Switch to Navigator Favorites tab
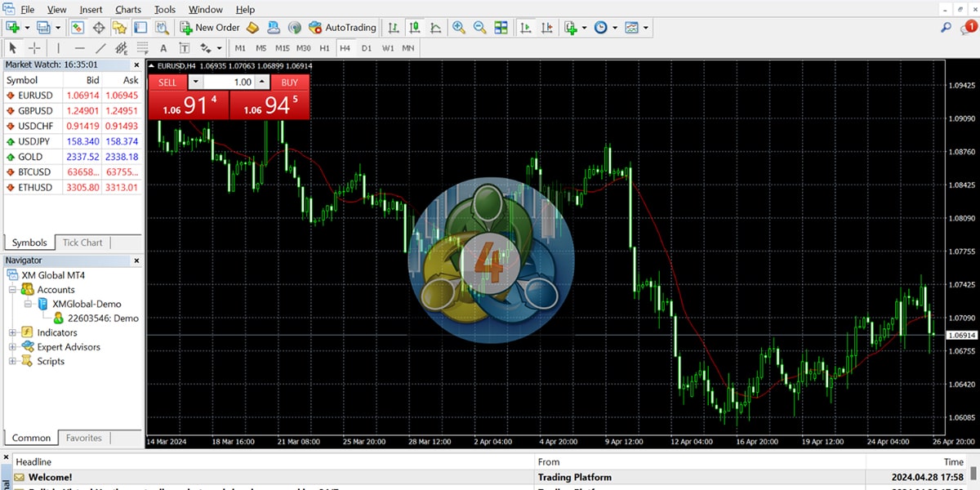This screenshot has height=490, width=980. (x=84, y=438)
